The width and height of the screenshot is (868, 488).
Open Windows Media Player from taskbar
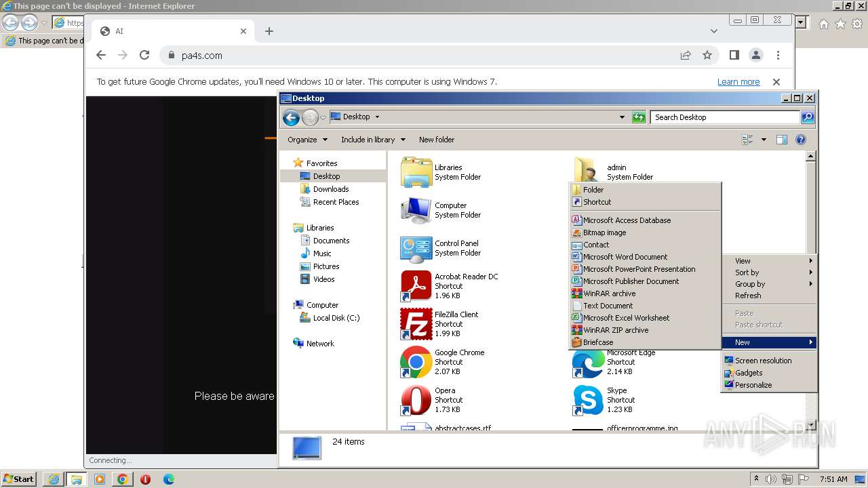pos(100,479)
